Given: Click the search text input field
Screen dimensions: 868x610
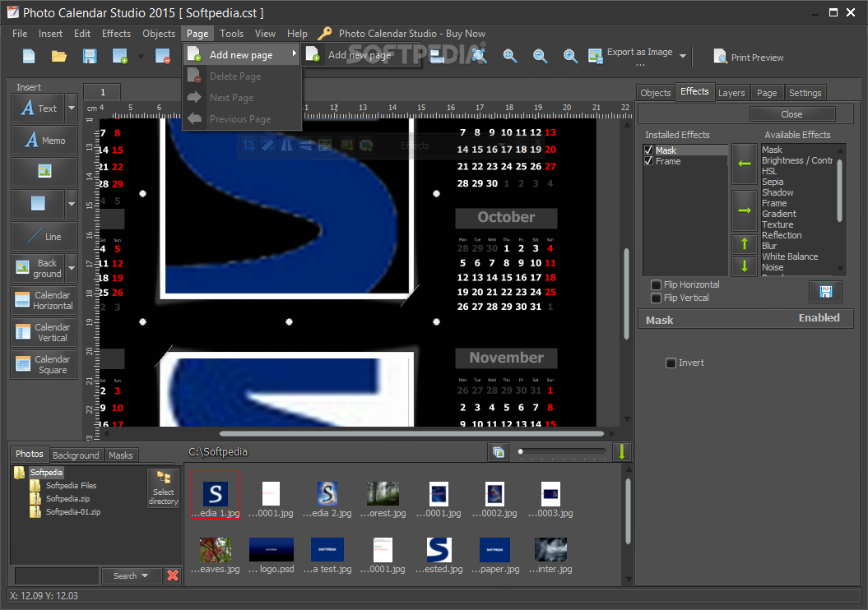Looking at the screenshot, I should (x=56, y=575).
